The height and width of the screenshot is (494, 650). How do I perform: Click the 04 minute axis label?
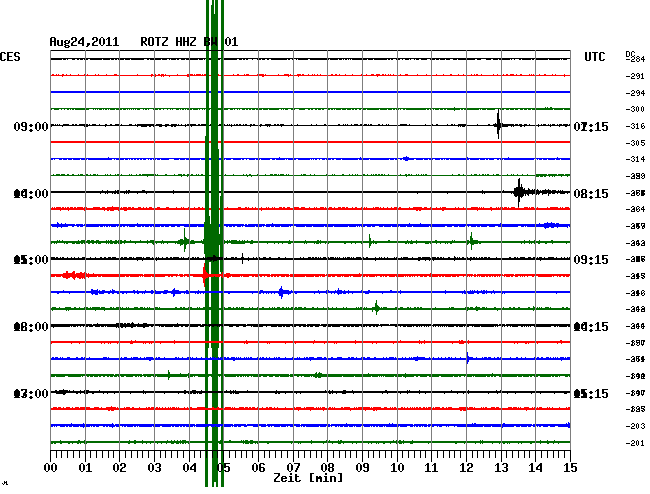[189, 468]
